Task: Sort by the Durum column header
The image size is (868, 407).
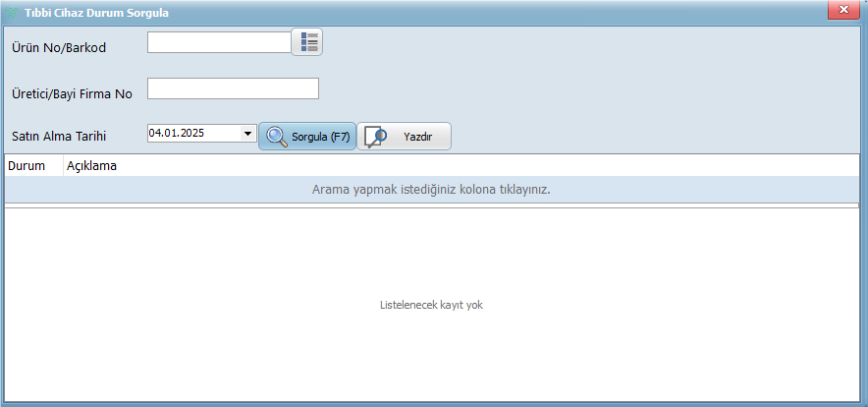Action: click(27, 165)
